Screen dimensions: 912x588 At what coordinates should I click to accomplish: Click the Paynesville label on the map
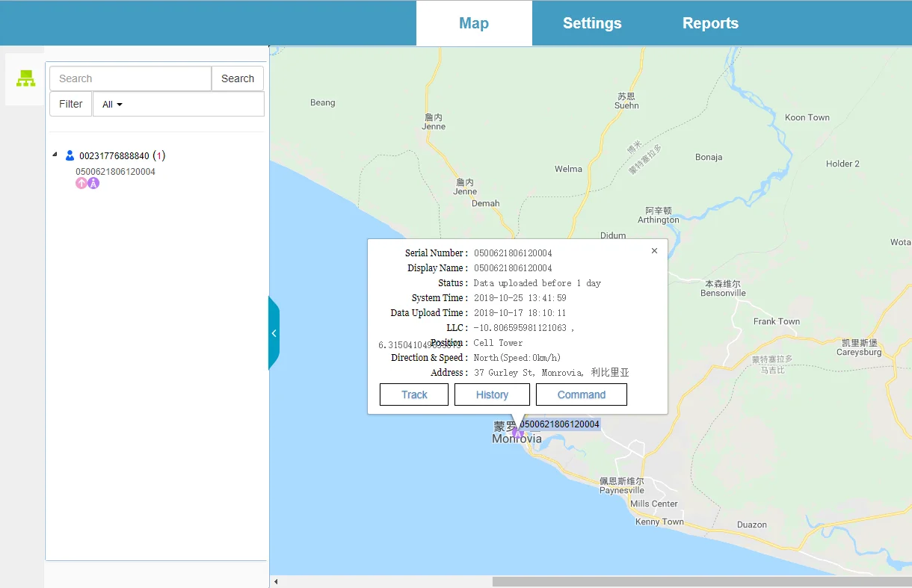click(621, 490)
